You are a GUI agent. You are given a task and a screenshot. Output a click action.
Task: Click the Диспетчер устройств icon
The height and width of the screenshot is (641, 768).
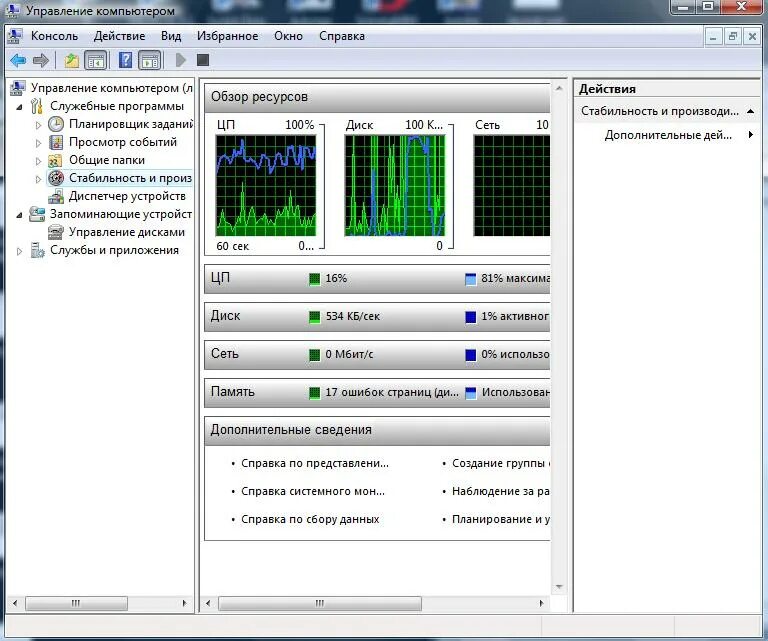tap(56, 196)
